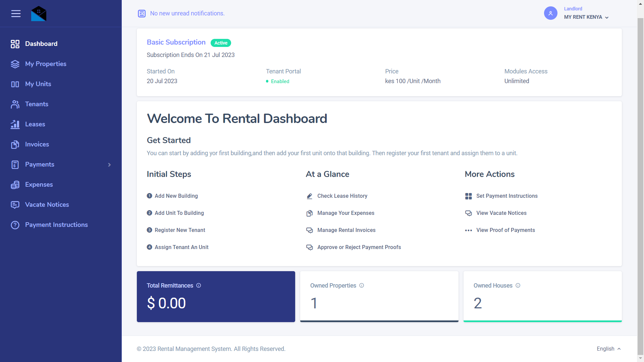Click the landlord profile avatar icon
This screenshot has width=644, height=362.
click(x=550, y=13)
